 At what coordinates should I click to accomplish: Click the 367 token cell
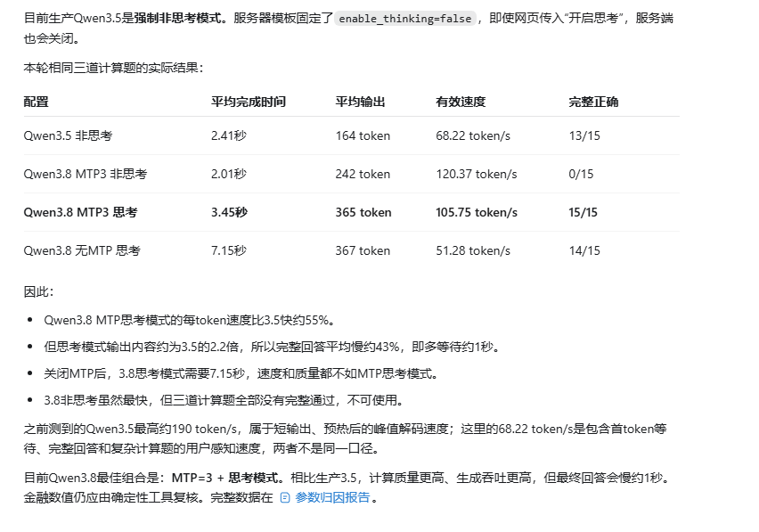(363, 250)
